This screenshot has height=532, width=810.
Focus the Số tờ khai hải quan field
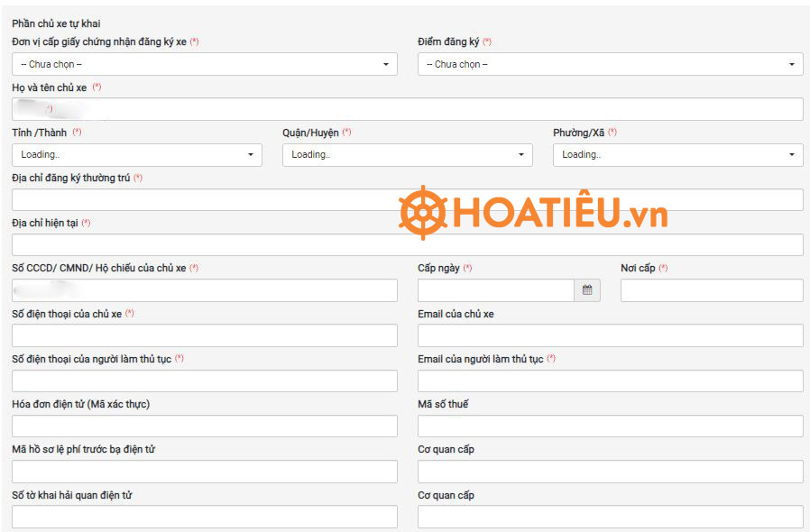click(204, 517)
